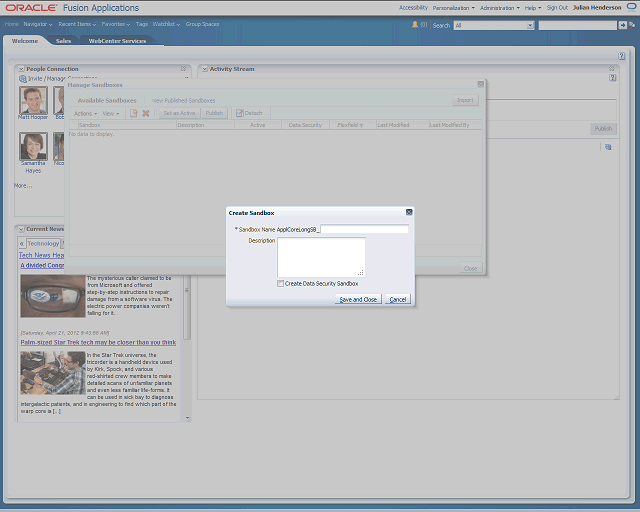
Task: Open the Navigator dropdown menu
Action: point(38,24)
